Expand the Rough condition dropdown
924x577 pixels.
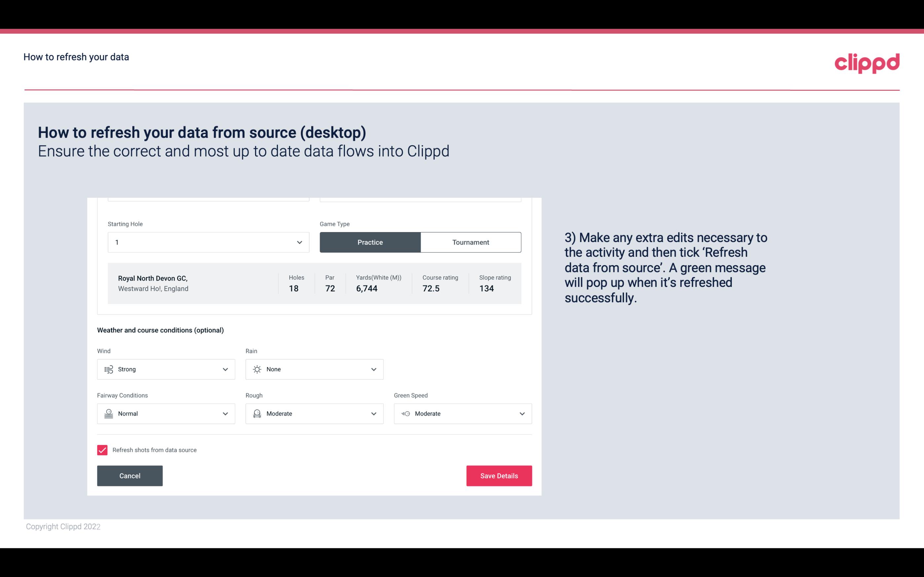(373, 413)
